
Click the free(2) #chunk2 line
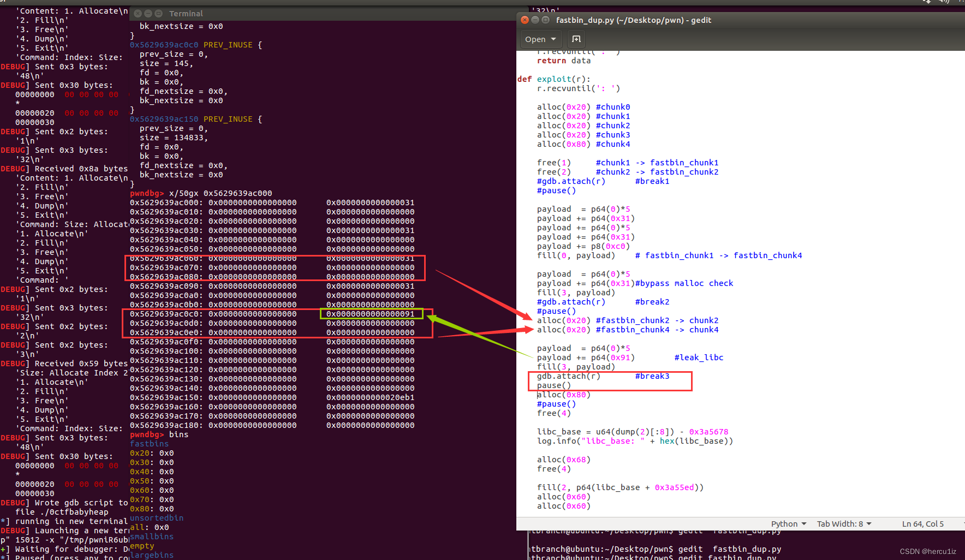[x=628, y=172]
